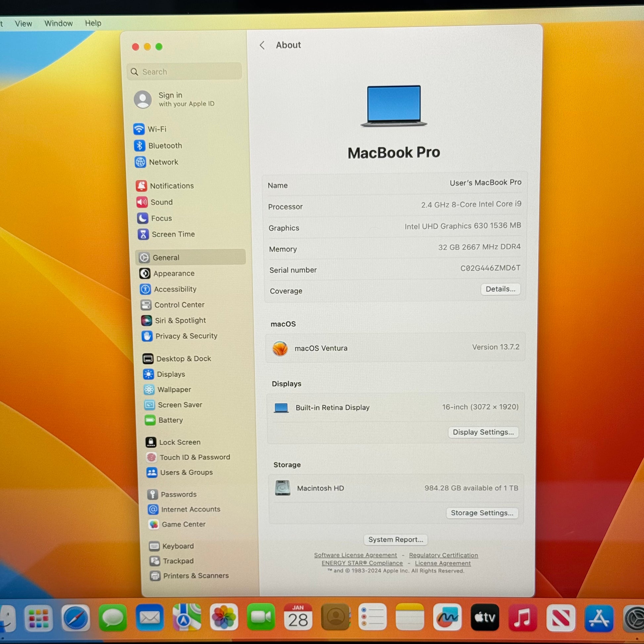644x644 pixels.
Task: Click the Touch ID fingerprint icon
Action: (x=151, y=457)
